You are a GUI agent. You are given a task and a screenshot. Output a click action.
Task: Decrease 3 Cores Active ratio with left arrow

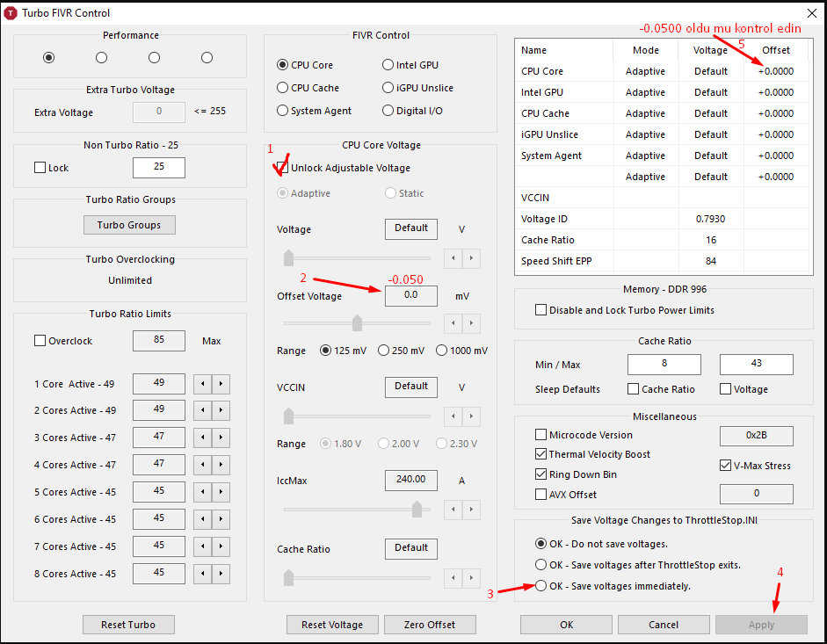pos(202,438)
